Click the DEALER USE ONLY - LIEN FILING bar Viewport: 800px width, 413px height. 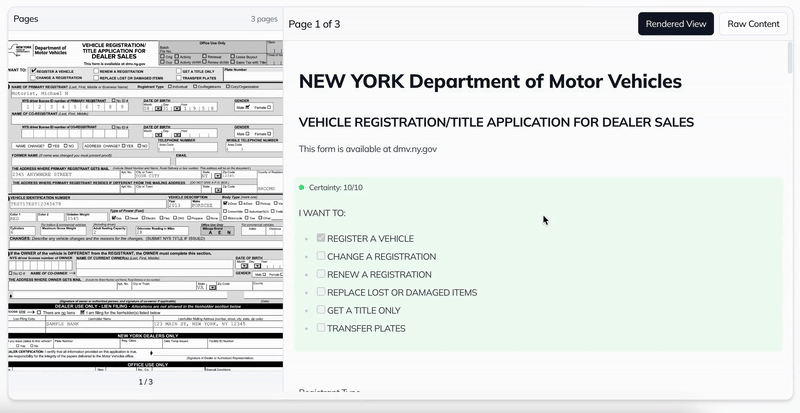click(x=145, y=306)
